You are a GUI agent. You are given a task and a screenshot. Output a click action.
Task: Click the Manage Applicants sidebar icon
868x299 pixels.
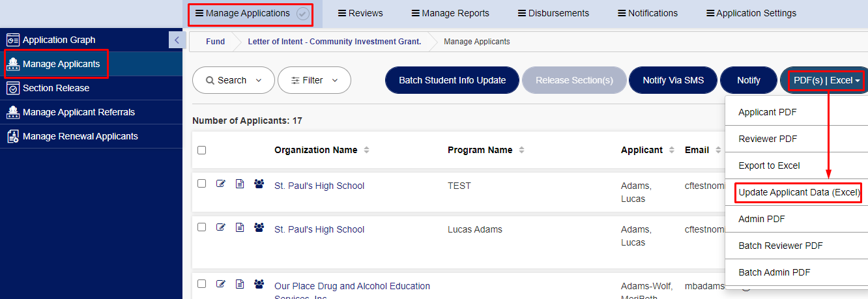[x=13, y=64]
